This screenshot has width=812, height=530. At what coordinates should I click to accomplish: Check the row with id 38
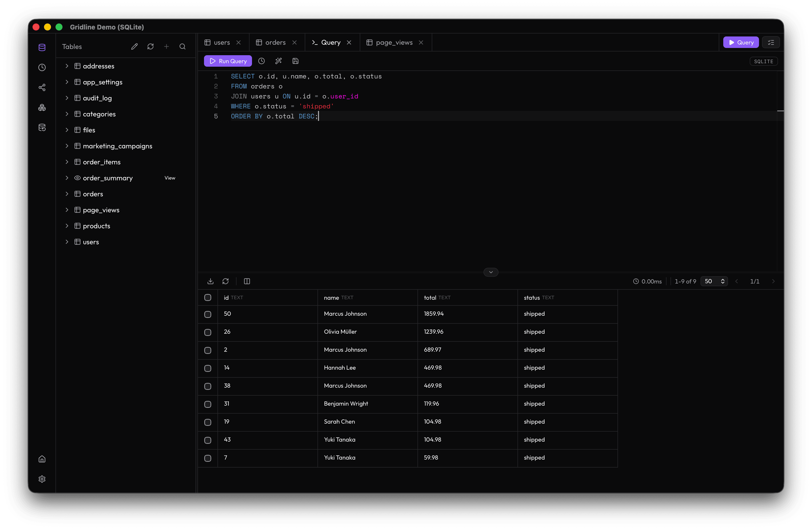pyautogui.click(x=208, y=386)
